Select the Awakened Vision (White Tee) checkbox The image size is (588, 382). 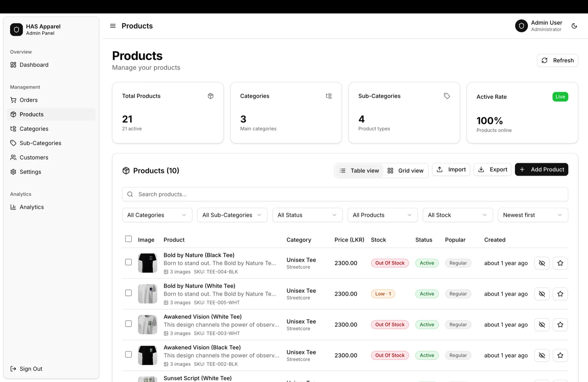[128, 324]
